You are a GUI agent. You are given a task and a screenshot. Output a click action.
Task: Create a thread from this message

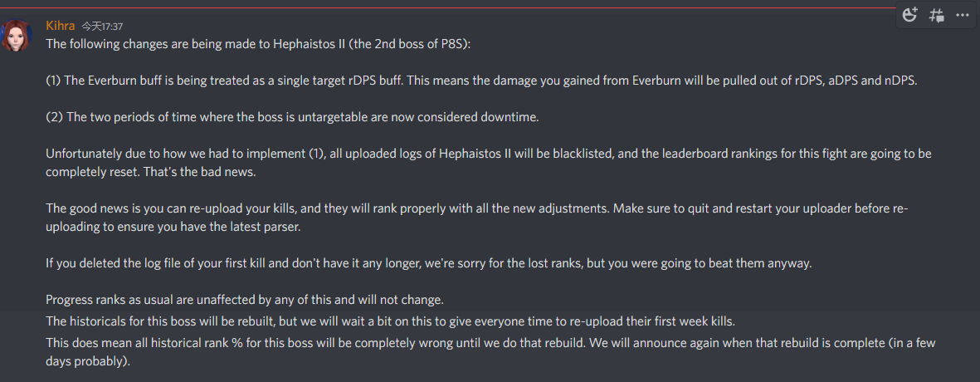tap(936, 15)
